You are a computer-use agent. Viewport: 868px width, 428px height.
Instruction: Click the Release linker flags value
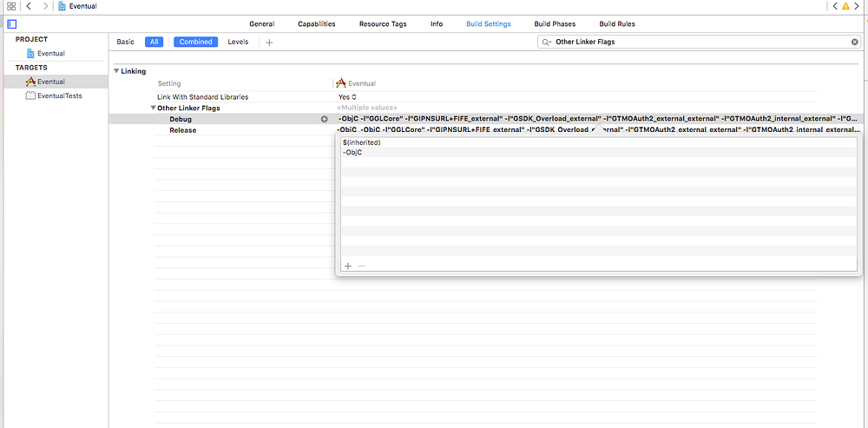pos(598,129)
